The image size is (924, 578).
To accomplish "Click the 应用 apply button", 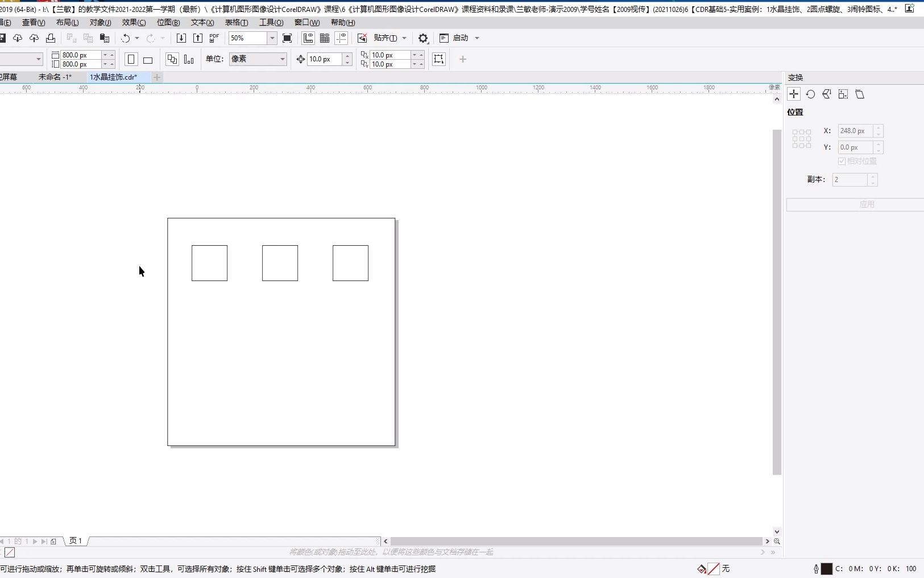I will (x=855, y=205).
